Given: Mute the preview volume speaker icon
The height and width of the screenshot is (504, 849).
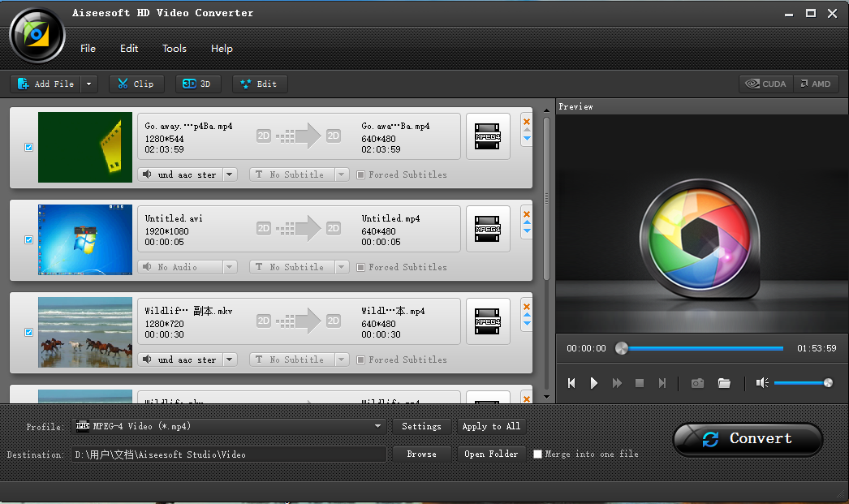Looking at the screenshot, I should tap(762, 383).
